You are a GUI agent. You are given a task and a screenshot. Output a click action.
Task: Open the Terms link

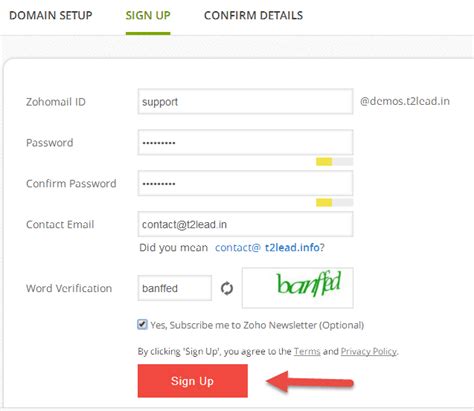click(x=307, y=351)
